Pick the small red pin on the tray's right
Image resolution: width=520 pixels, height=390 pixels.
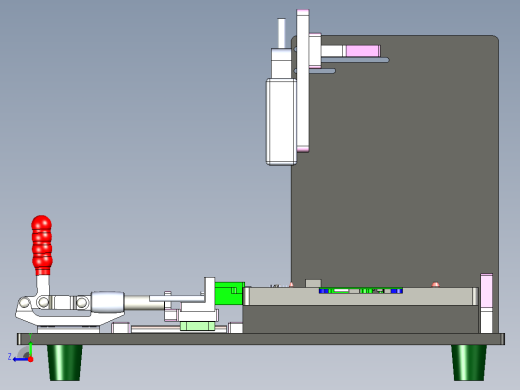[435, 284]
